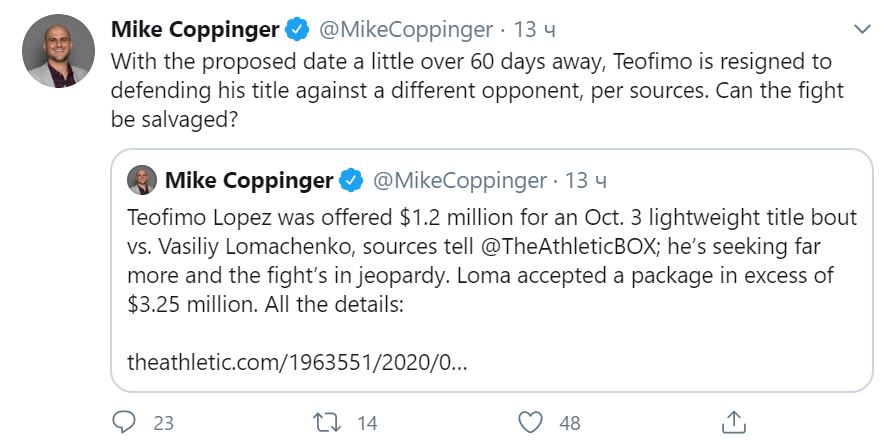Click the reply speech bubble icon

[124, 422]
